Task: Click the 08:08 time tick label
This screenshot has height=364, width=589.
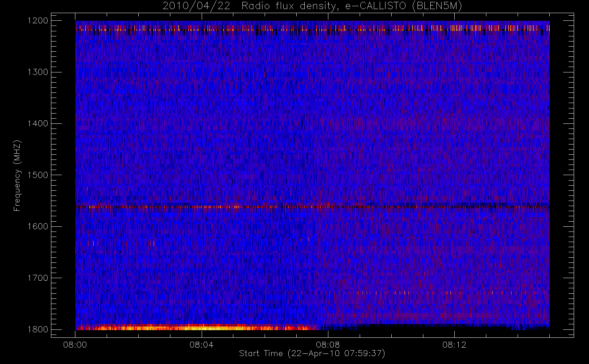Action: (x=328, y=345)
